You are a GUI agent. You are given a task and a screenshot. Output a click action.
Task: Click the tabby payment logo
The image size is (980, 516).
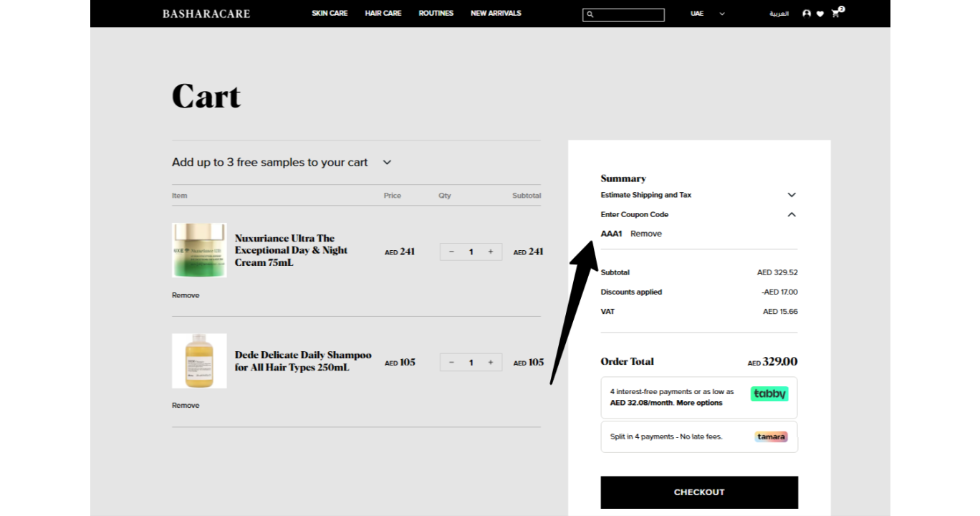pyautogui.click(x=769, y=393)
